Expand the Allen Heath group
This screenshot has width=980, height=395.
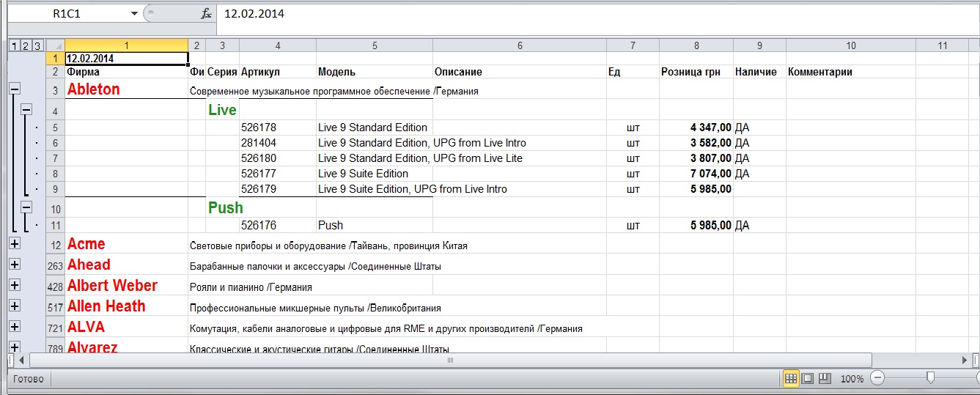point(14,306)
